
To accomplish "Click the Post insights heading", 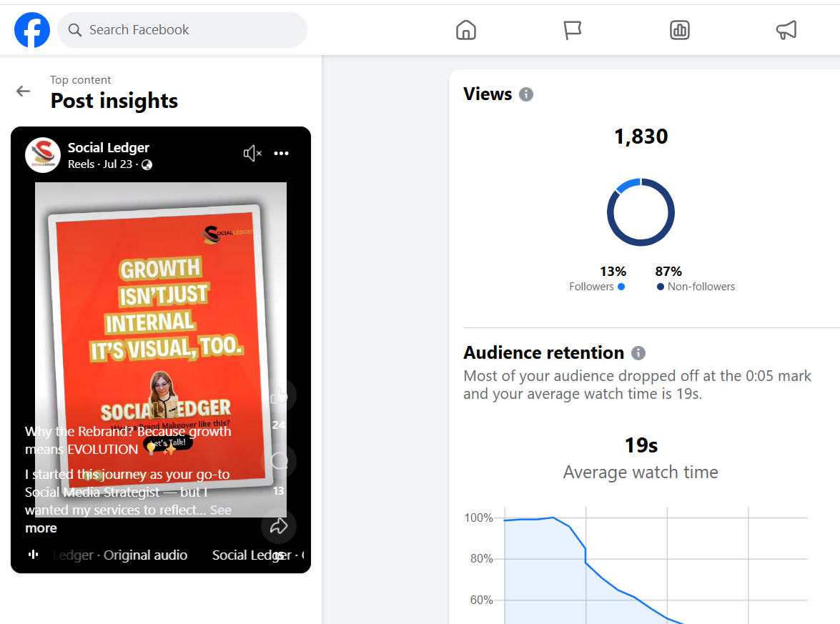I will [x=114, y=101].
